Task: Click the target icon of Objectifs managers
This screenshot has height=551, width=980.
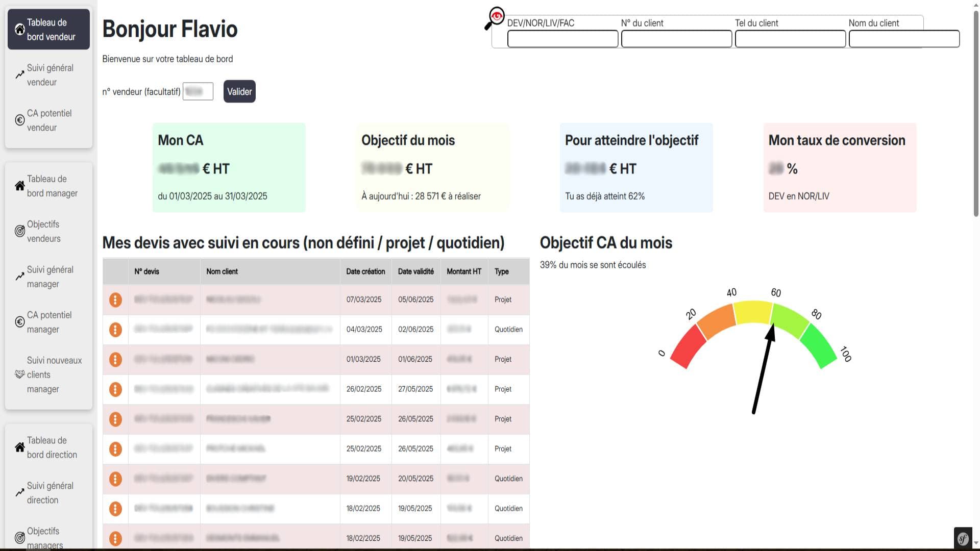Action: coord(19,538)
